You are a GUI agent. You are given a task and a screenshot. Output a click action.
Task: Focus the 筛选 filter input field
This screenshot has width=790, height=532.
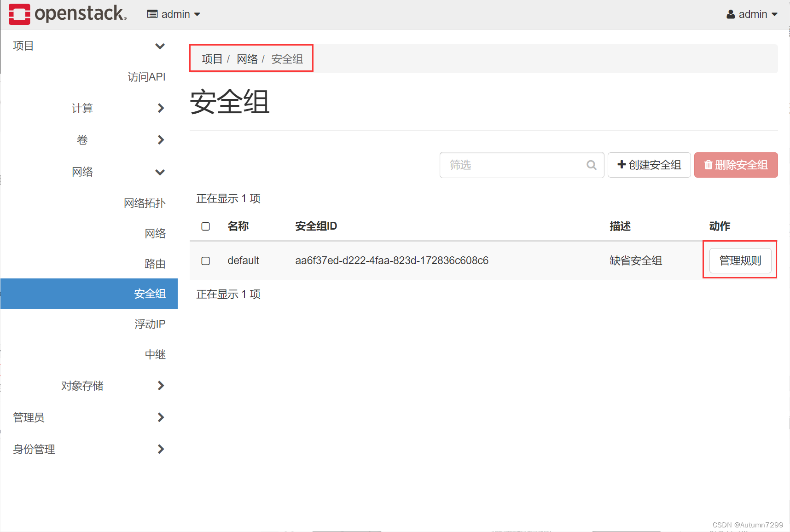(522, 165)
